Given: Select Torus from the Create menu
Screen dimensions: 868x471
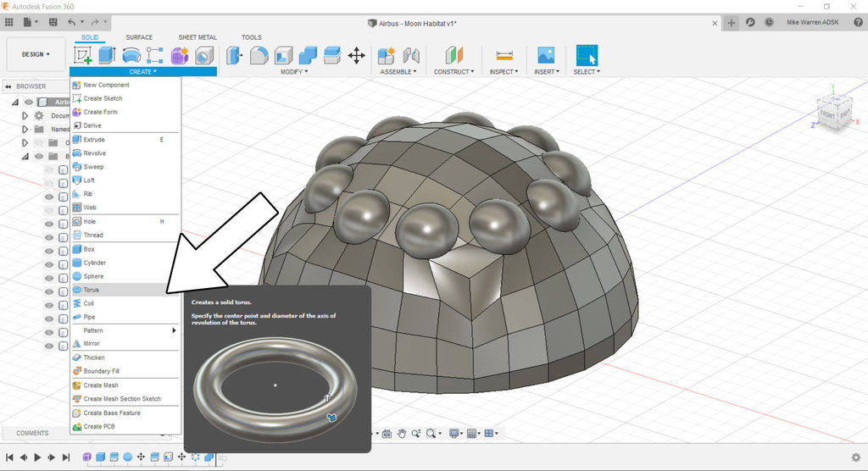Looking at the screenshot, I should tap(92, 290).
